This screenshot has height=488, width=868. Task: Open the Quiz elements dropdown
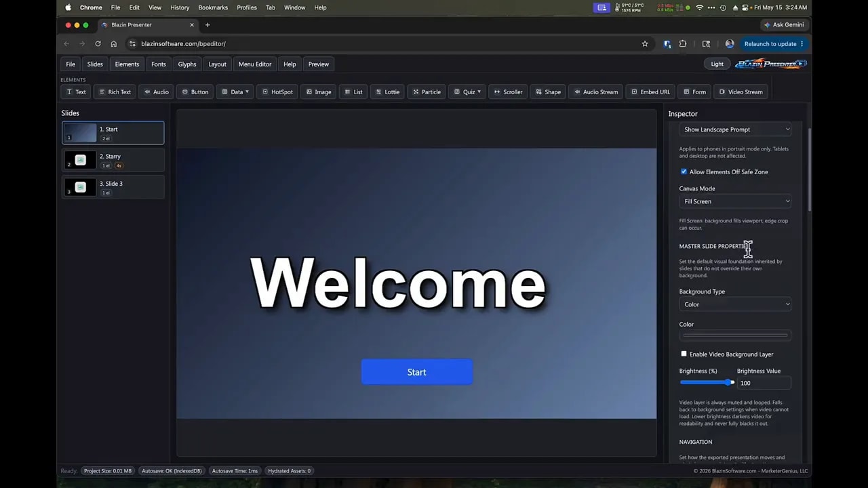[x=467, y=92]
